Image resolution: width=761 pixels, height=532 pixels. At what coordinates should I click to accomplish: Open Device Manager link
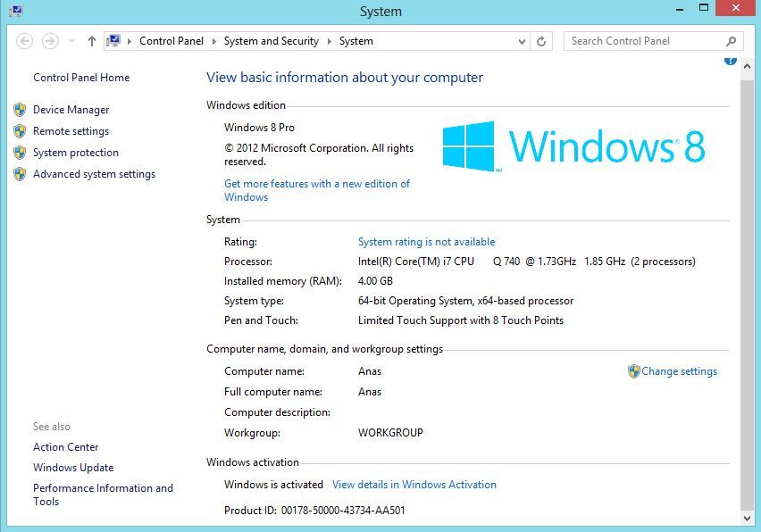click(x=71, y=110)
